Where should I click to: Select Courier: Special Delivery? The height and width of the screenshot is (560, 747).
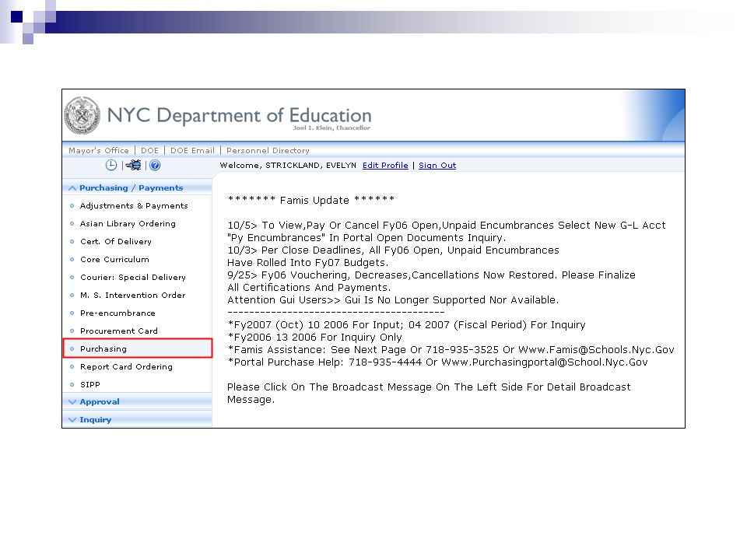(133, 277)
